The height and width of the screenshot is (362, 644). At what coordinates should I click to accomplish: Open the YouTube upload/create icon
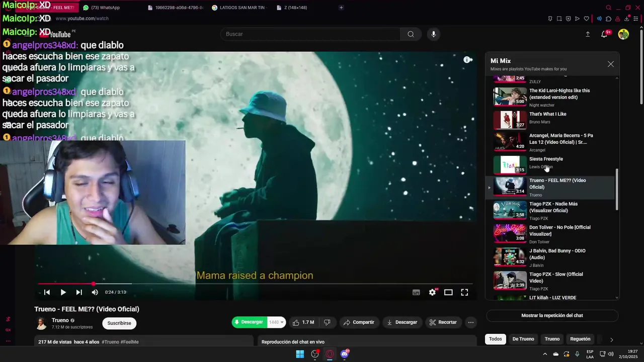tap(588, 34)
